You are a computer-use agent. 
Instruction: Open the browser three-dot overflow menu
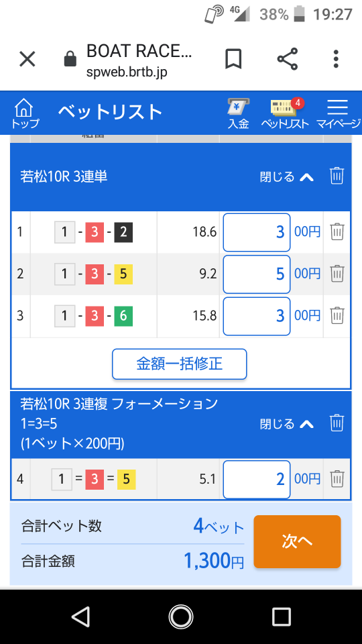coord(336,59)
